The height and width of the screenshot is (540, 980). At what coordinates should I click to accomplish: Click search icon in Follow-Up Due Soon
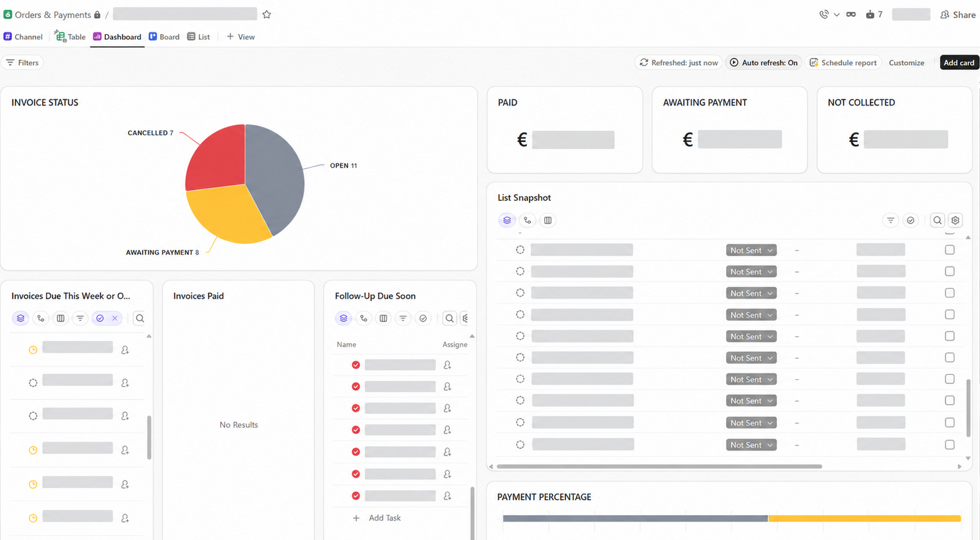pos(450,318)
